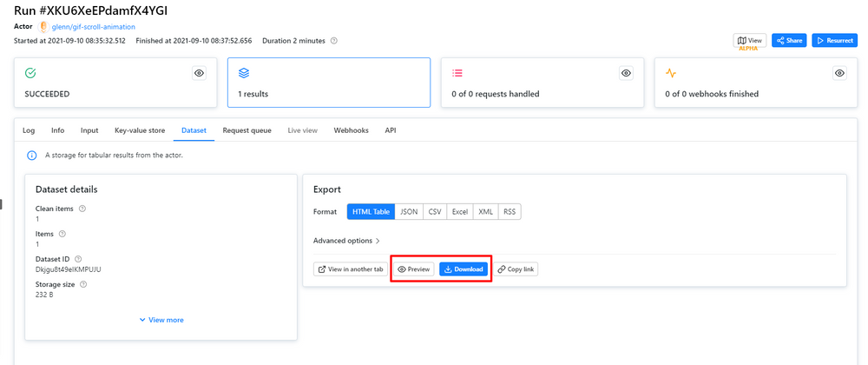Click the Copy link button

(517, 269)
